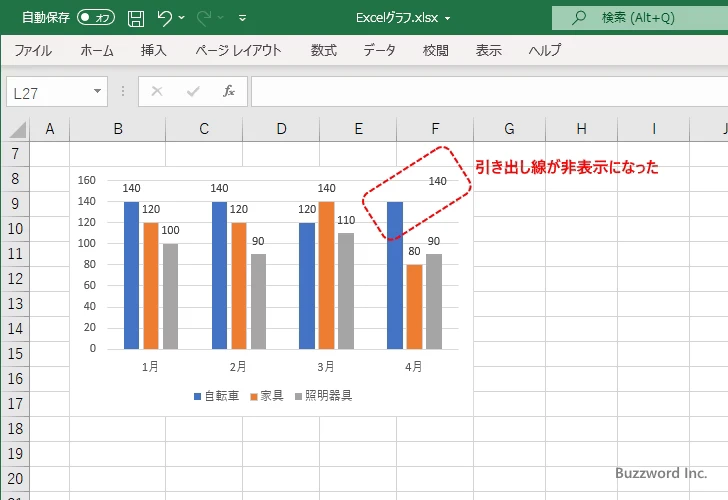728x500 pixels.
Task: Toggle the 自動保存 switch
Action: click(96, 18)
